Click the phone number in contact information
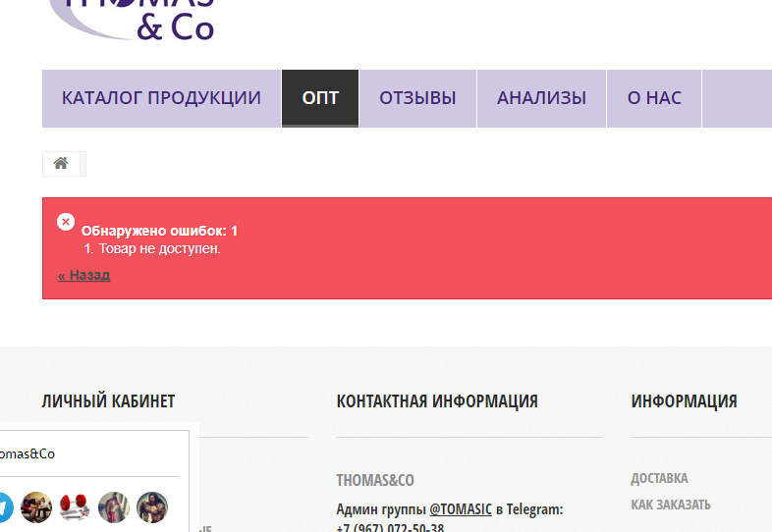 coord(390,527)
